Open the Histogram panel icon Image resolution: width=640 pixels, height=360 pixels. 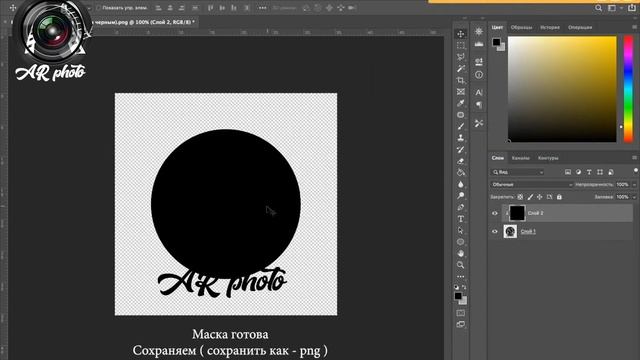coord(479,44)
